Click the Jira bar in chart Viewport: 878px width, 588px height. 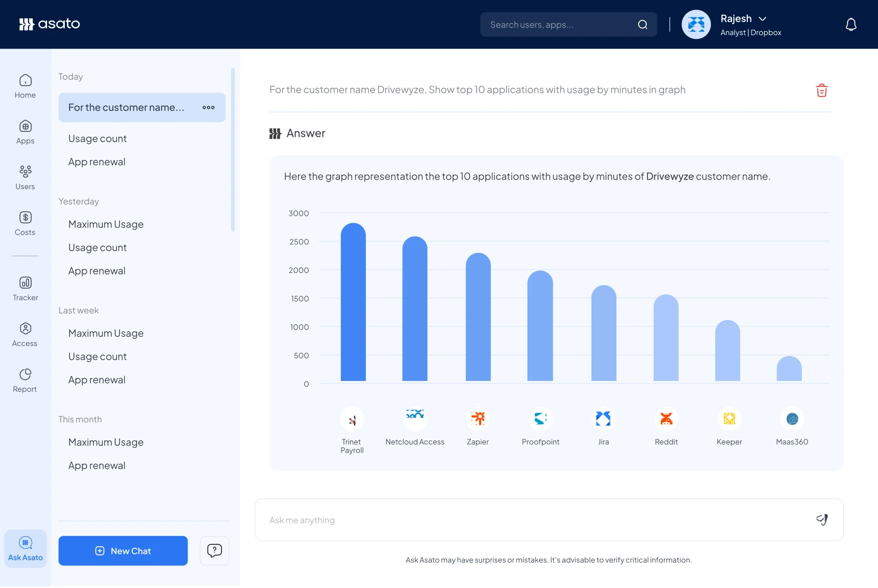(x=604, y=333)
